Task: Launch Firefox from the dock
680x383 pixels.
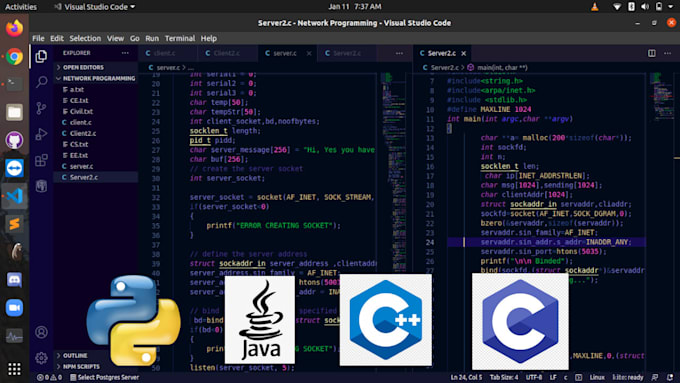Action: [14, 28]
